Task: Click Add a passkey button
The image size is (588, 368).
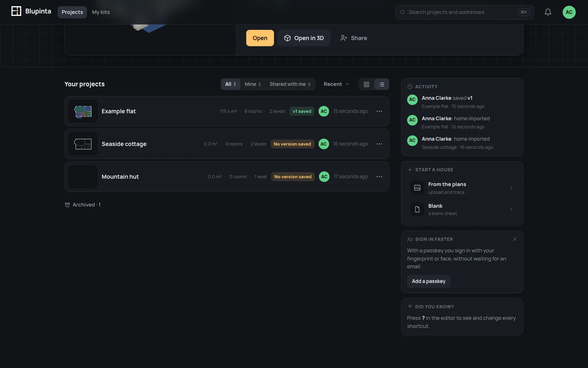Action: 429,281
